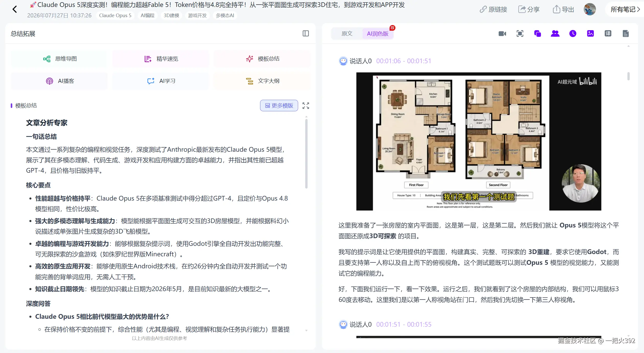Jump to timestamp 00:01:06 - 00:01:51

coord(404,61)
